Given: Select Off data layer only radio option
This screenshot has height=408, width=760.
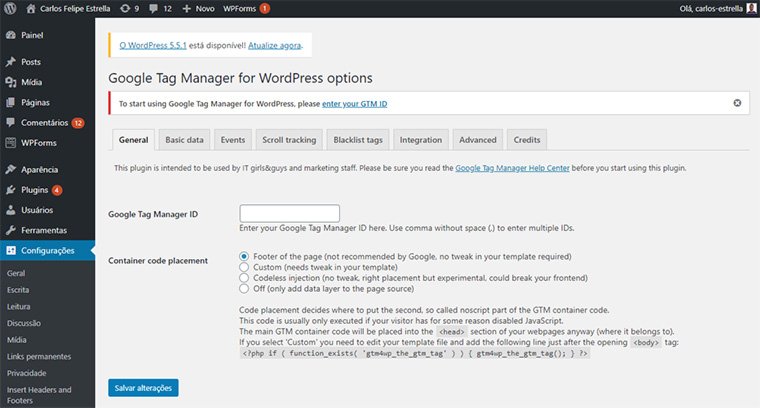Looking at the screenshot, I should point(244,289).
